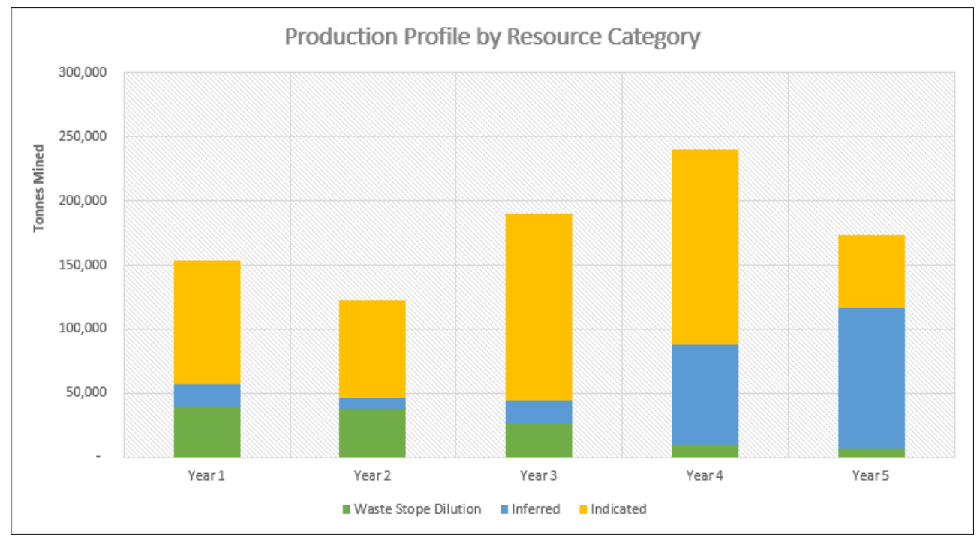Highlight the yellow Indicated segment of Year 5 bar
The image size is (980, 540).
pos(871,271)
